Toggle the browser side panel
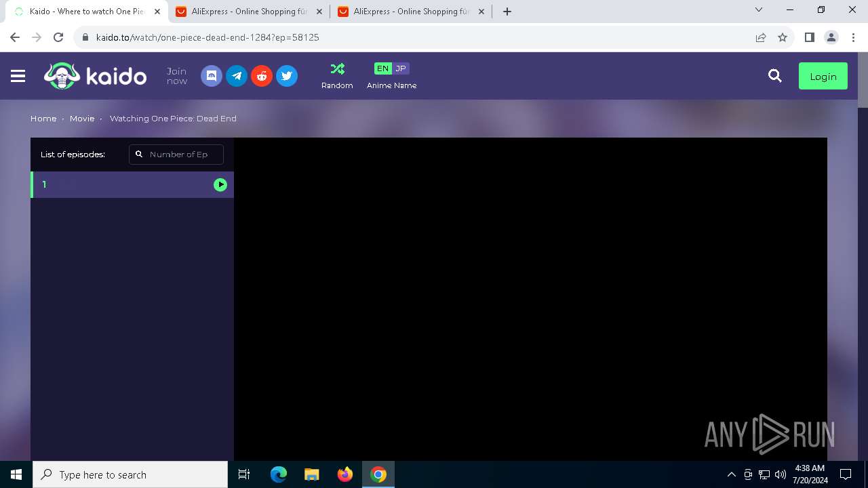 809,37
